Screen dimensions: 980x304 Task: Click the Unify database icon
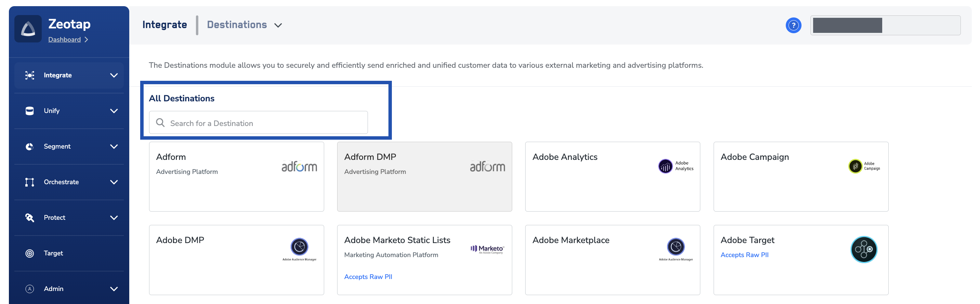30,111
